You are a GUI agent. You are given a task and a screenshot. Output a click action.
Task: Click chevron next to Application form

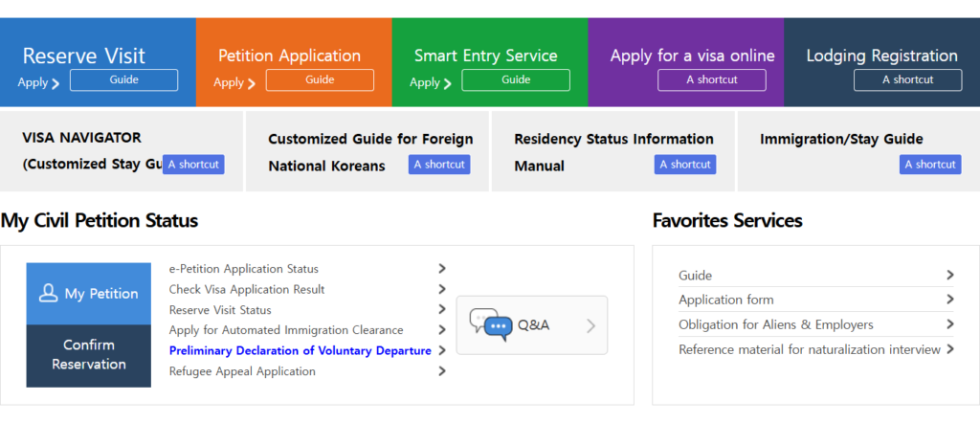[x=950, y=300]
